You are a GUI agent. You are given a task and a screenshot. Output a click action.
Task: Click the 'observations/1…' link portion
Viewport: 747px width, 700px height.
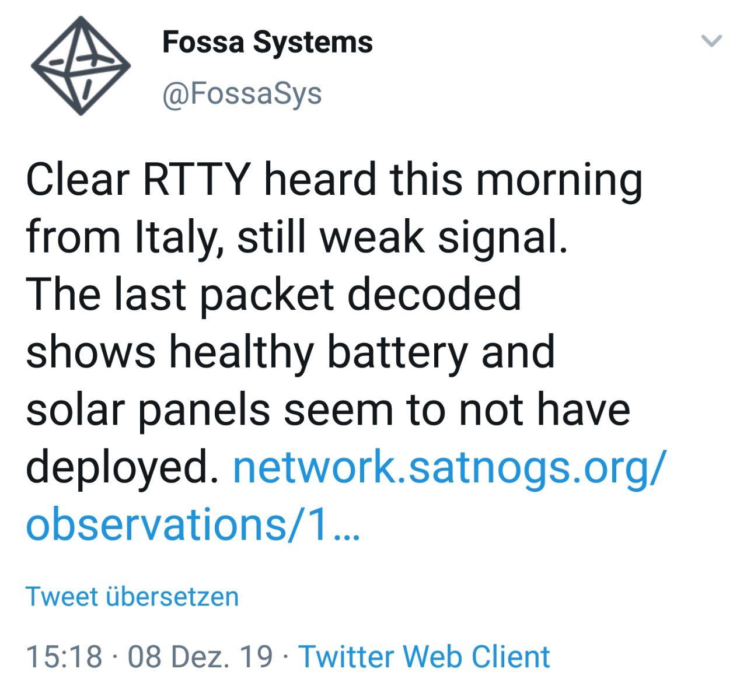coord(193,524)
